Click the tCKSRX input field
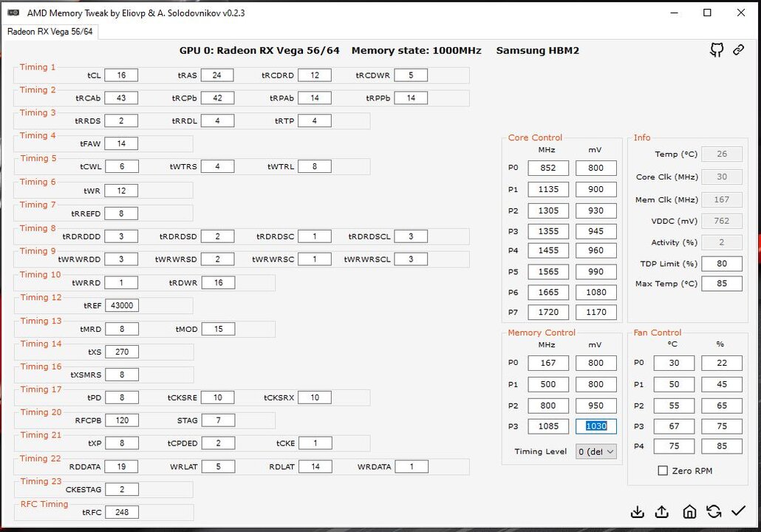Screen dimensions: 761x532 click(x=315, y=398)
